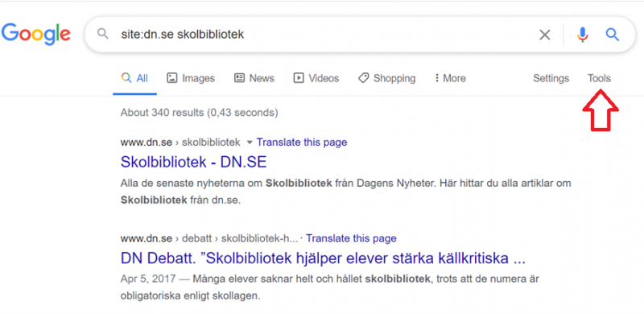Viewport: 644px width, 314px height.
Task: Expand the arrow next to dn.se skolbibliotek
Action: coord(249,143)
